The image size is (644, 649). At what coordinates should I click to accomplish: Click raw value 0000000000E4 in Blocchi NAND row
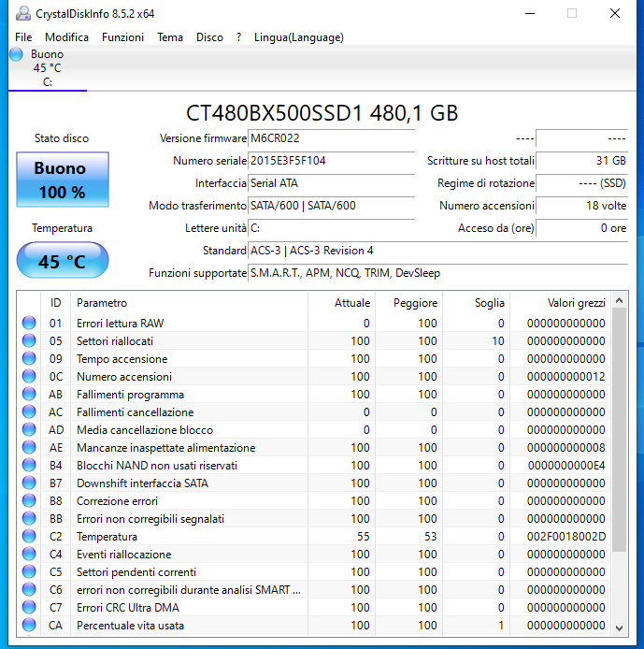coord(566,465)
